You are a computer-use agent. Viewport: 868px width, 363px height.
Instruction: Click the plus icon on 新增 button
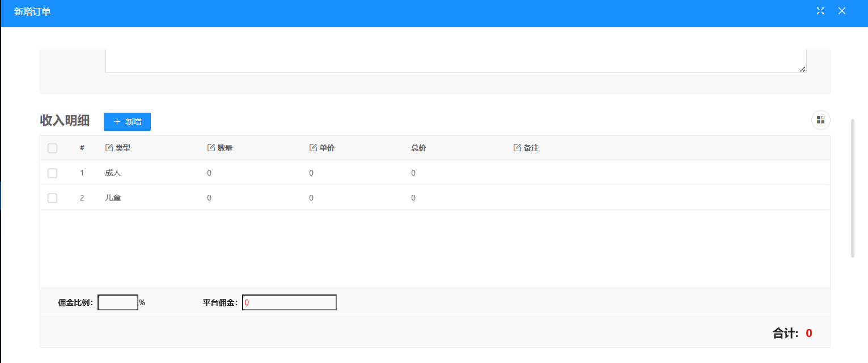pos(117,122)
